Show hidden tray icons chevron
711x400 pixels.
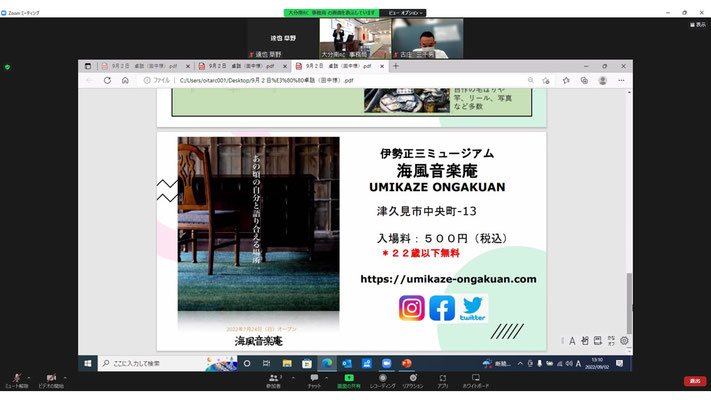click(520, 364)
